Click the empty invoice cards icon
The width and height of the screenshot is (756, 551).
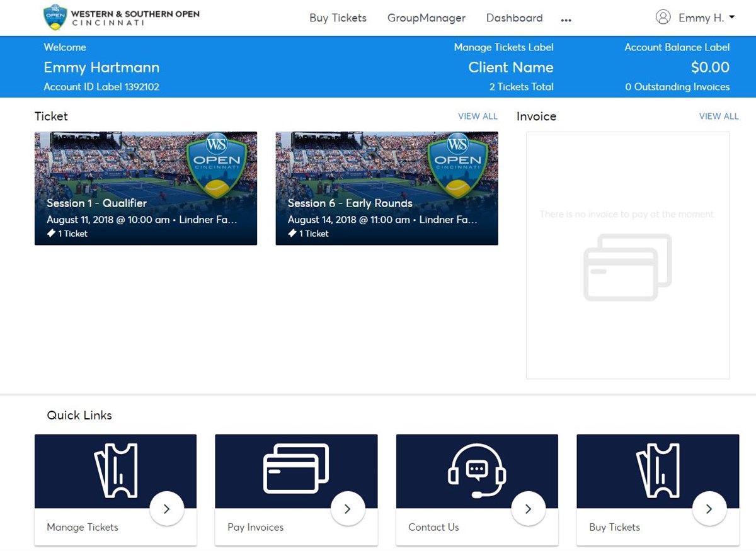[627, 267]
